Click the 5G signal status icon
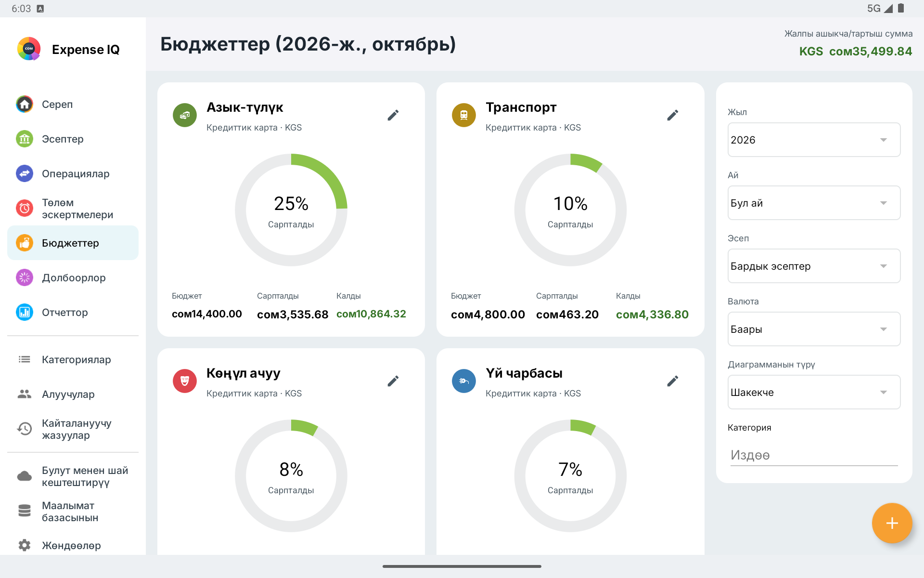 tap(880, 9)
